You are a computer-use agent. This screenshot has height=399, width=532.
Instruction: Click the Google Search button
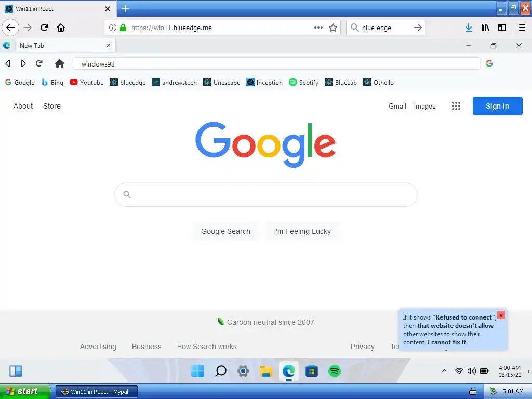225,231
